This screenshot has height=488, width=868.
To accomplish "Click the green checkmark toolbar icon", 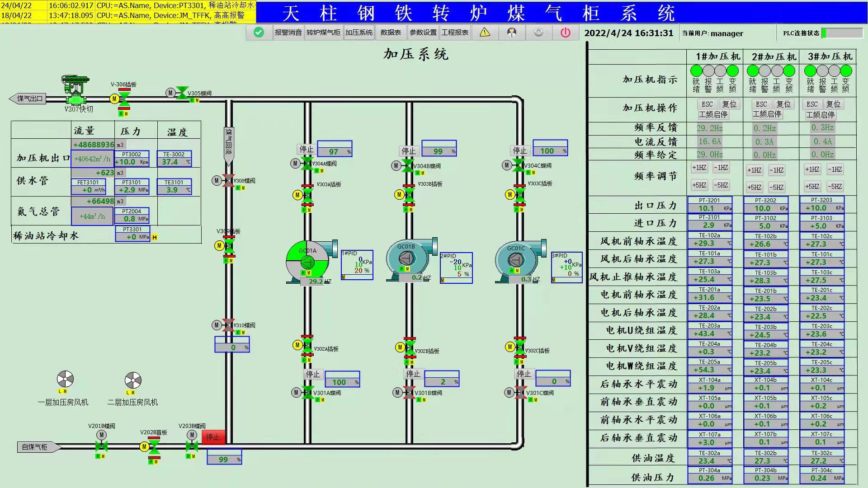I will tap(259, 33).
